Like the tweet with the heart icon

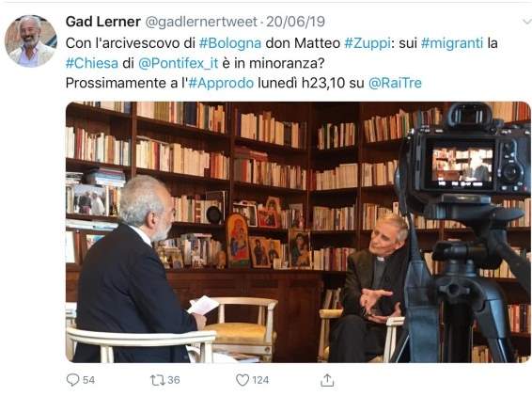click(243, 380)
